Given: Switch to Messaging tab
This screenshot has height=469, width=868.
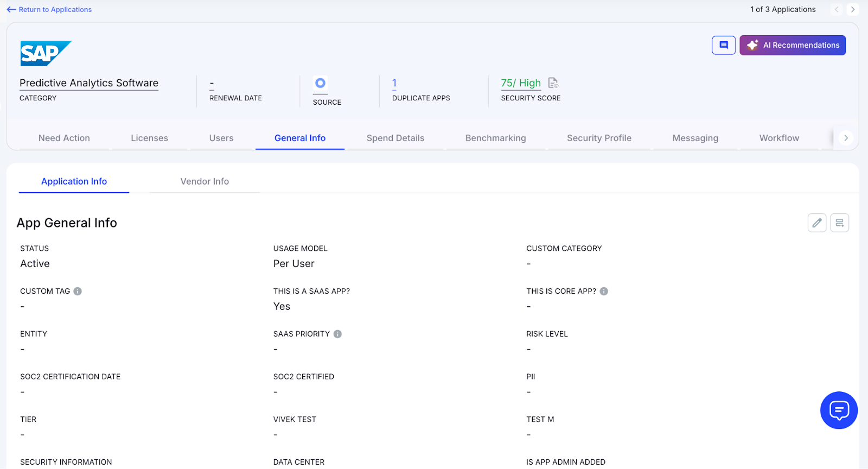Looking at the screenshot, I should pos(695,138).
